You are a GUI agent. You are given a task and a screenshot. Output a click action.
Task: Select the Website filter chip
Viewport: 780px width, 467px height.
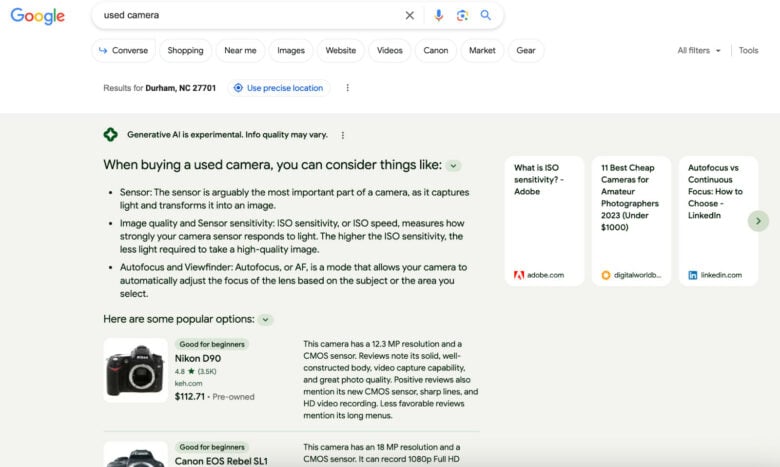341,50
